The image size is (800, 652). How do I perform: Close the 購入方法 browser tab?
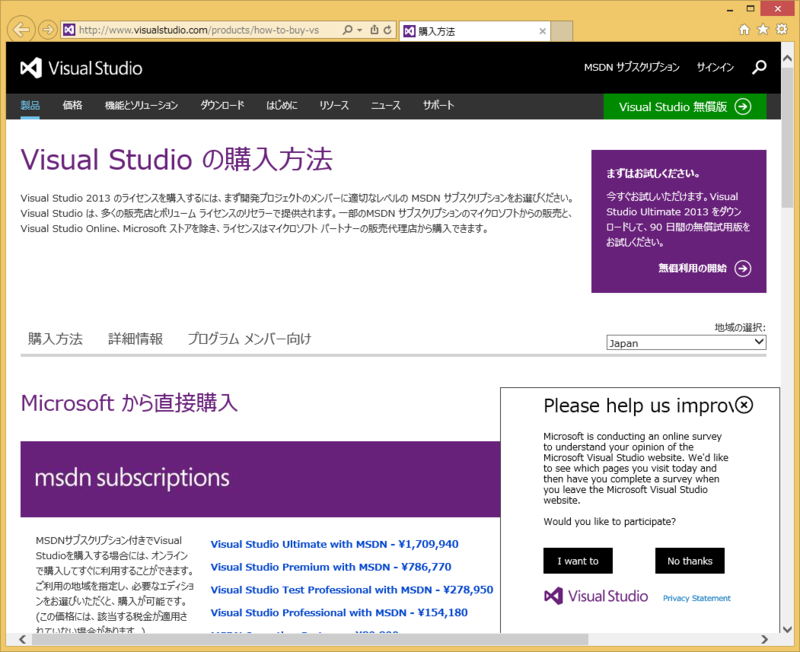coord(542,31)
